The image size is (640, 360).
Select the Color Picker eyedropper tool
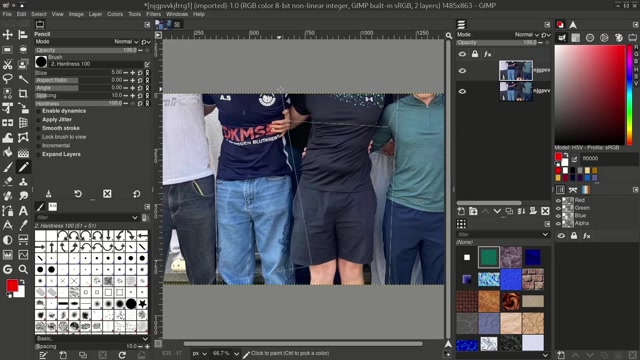click(x=23, y=225)
